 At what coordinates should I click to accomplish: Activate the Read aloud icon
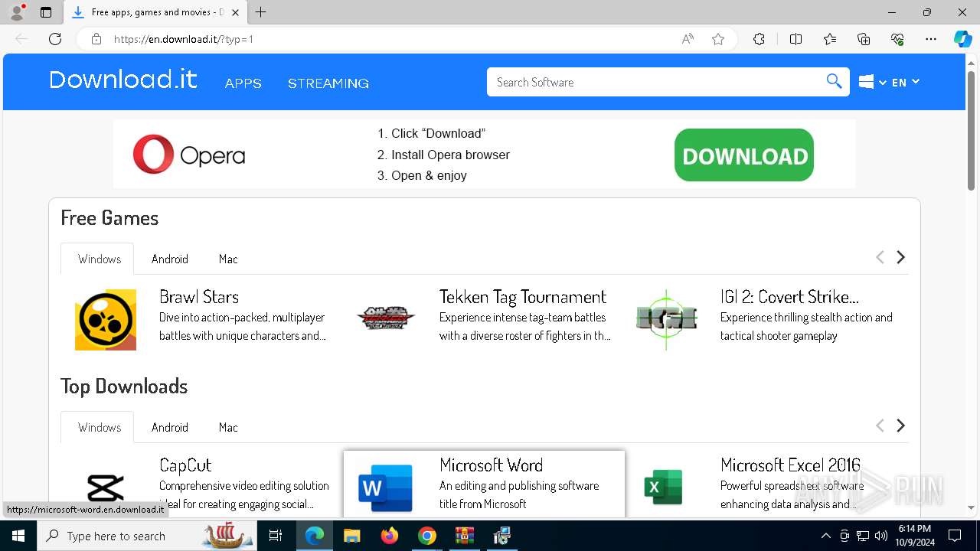(688, 39)
